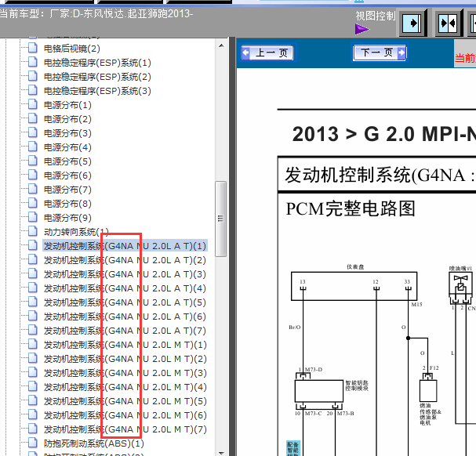Screen dimensions: 476x456
Task: Select 发动机控制系统 2.0L M T)(7)
Action: click(125, 429)
